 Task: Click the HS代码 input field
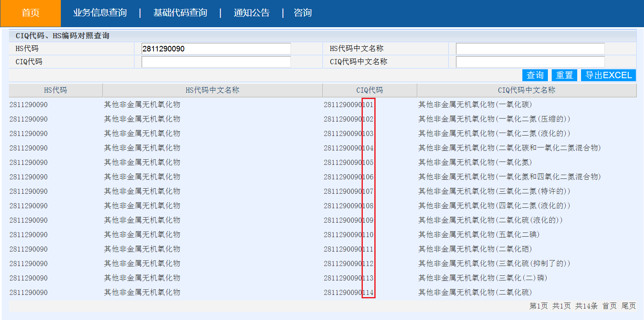216,49
